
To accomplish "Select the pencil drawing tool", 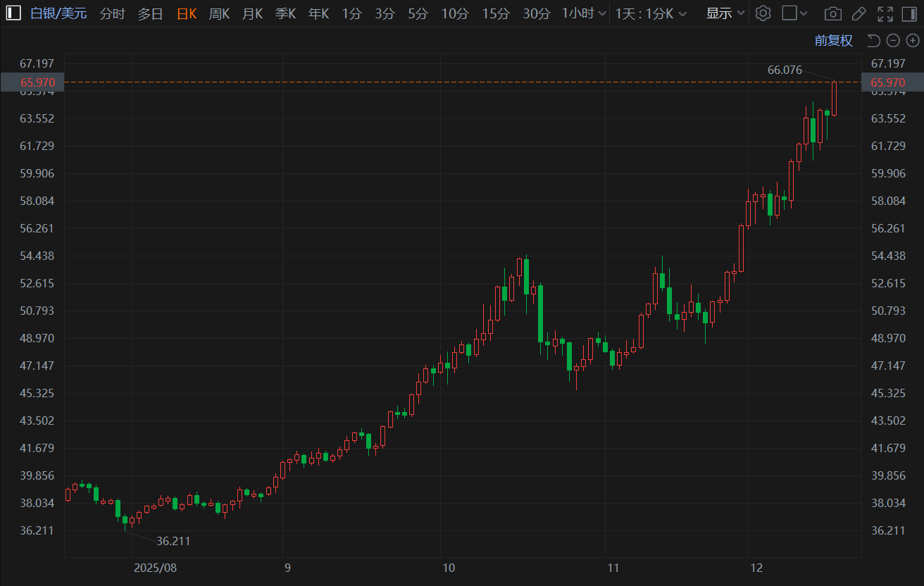I will pyautogui.click(x=859, y=13).
